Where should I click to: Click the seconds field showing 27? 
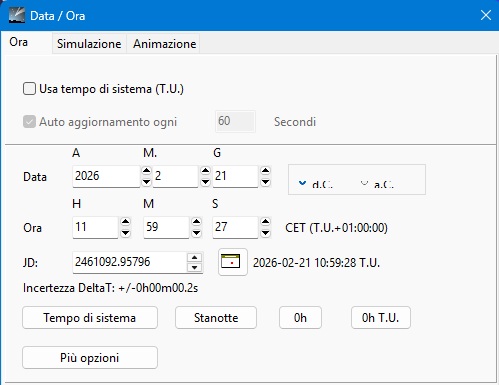pyautogui.click(x=235, y=227)
